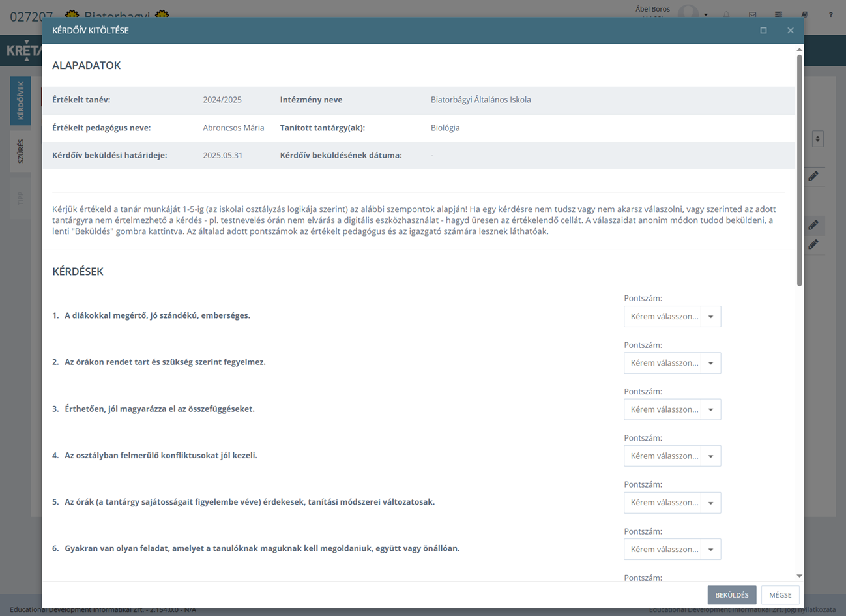The height and width of the screenshot is (616, 846).
Task: Click question 2 text about rendet tart
Action: pos(165,362)
